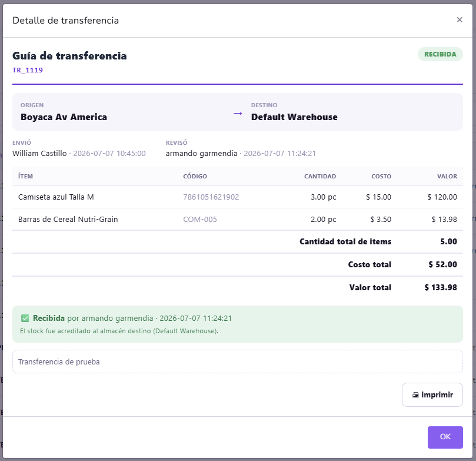The height and width of the screenshot is (461, 476).
Task: Click the value $ 13.98
Action: (444, 219)
